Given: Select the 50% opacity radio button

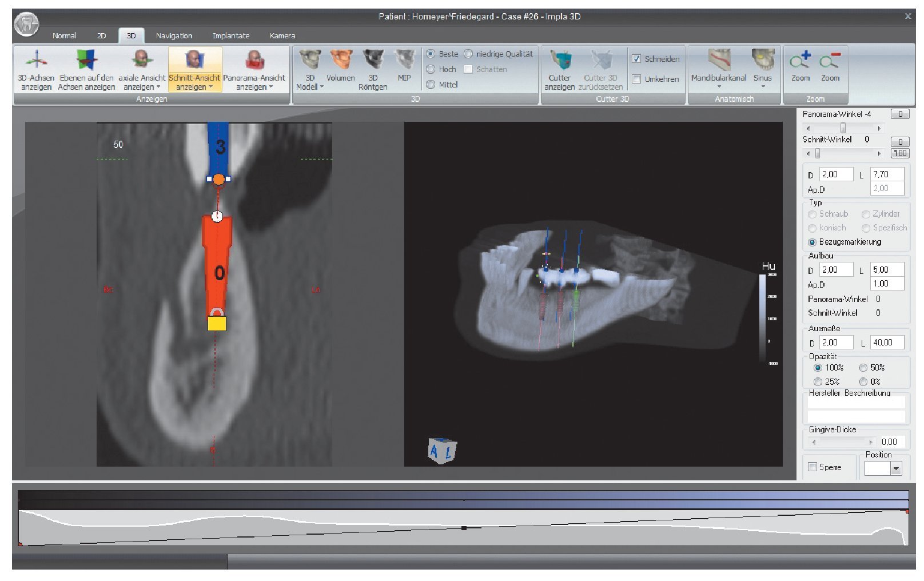Looking at the screenshot, I should click(x=863, y=368).
